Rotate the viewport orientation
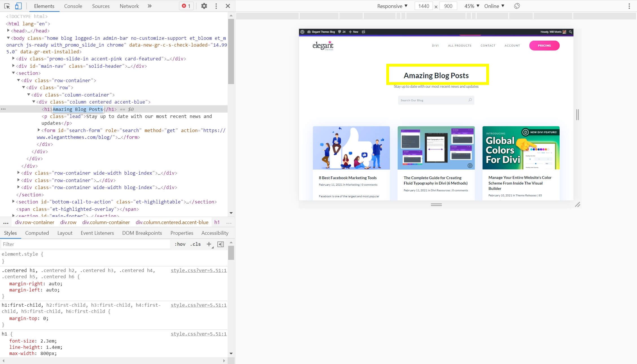This screenshot has width=637, height=364. (517, 6)
